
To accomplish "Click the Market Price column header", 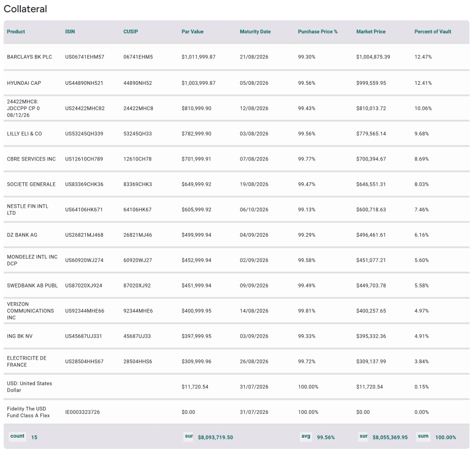I will pos(370,31).
